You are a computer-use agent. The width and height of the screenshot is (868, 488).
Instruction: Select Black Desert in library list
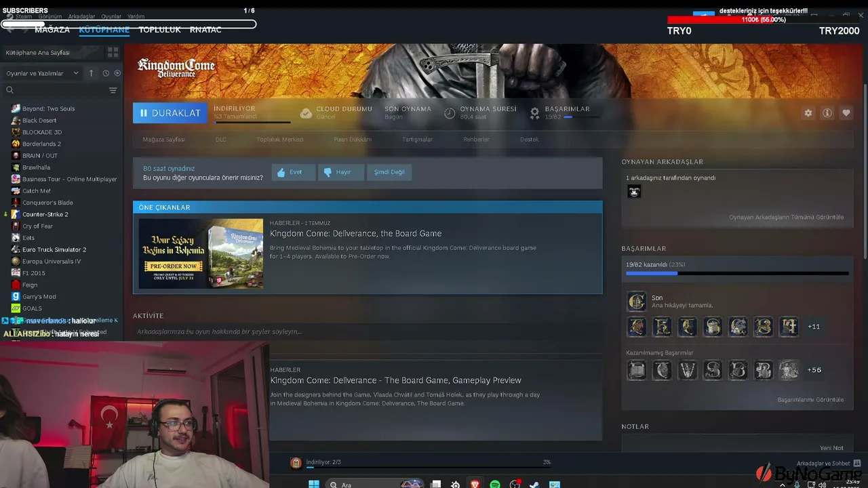pyautogui.click(x=39, y=121)
